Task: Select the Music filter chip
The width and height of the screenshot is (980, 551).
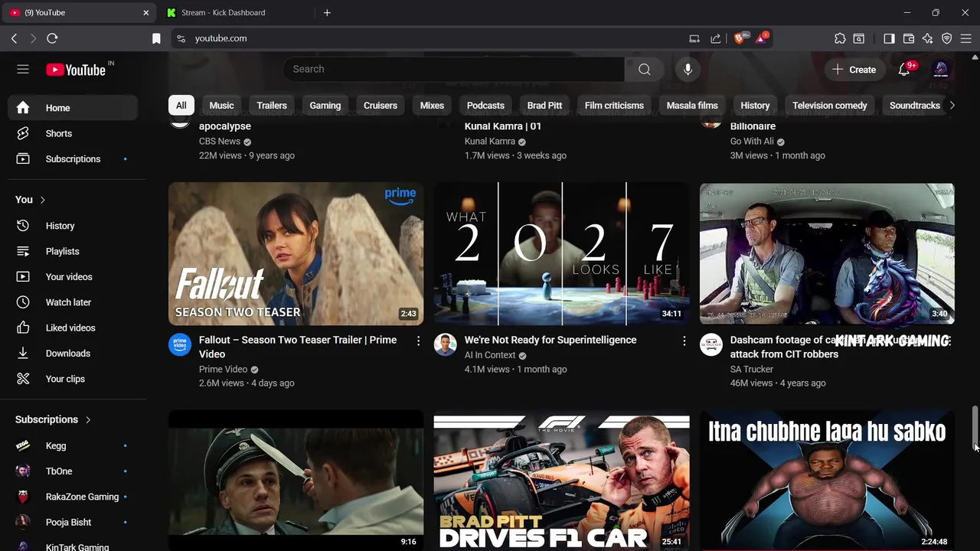Action: click(x=221, y=106)
